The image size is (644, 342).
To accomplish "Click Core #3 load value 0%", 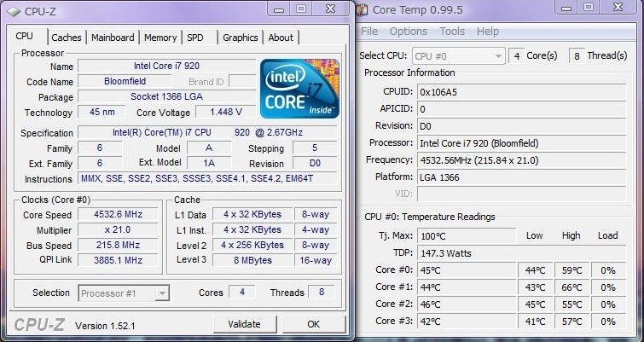I will [x=608, y=322].
